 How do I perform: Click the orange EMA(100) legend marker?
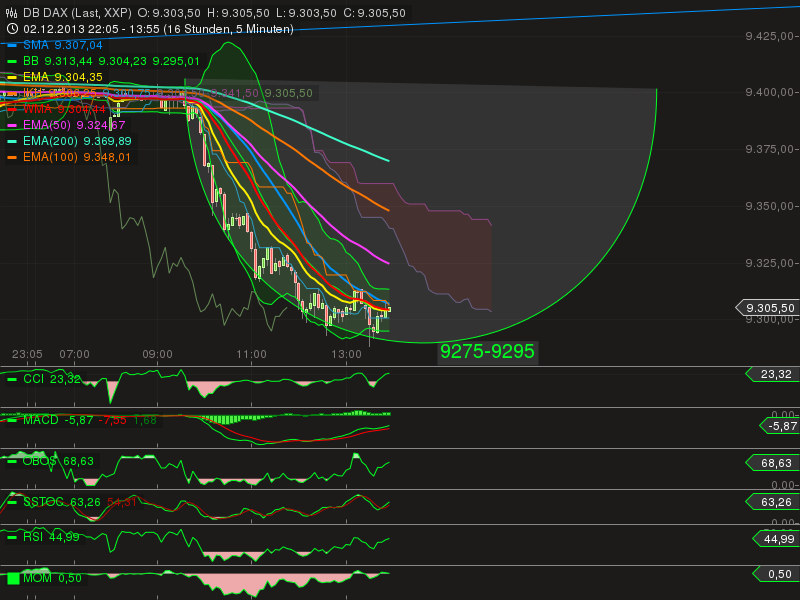[12, 156]
